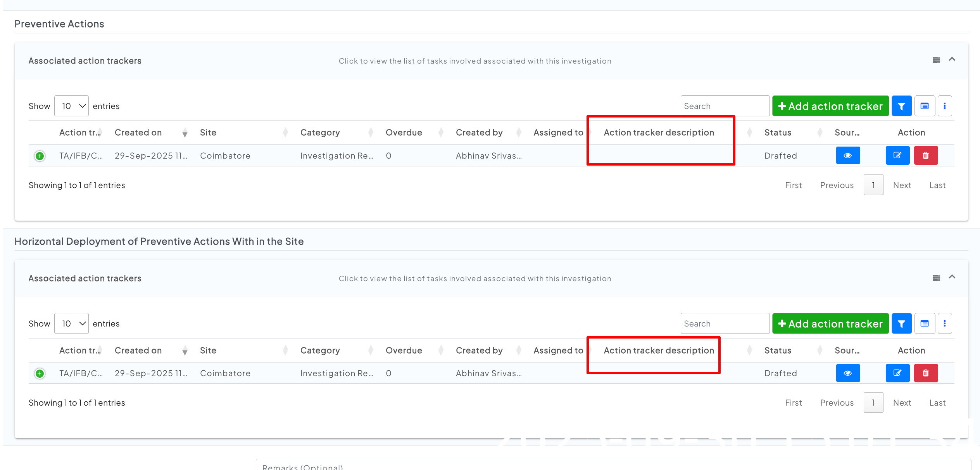
Task: View tracker via eye icon in Horizontal Deployment
Action: (x=848, y=373)
